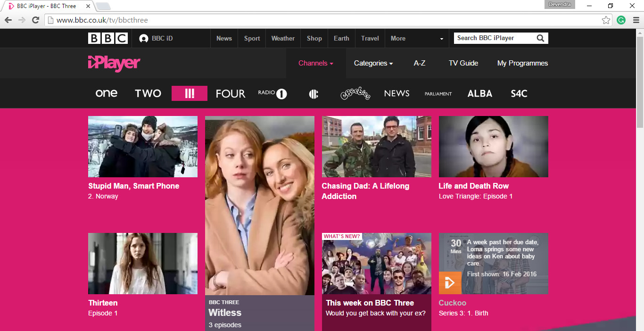Open Chasing Dad thumbnail image
Image resolution: width=644 pixels, height=331 pixels.
377,147
